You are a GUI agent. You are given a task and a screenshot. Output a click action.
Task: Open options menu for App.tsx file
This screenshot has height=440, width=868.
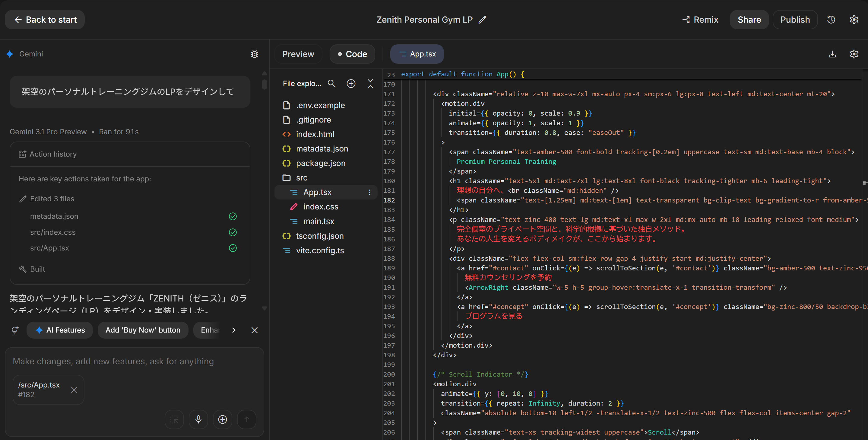[370, 192]
